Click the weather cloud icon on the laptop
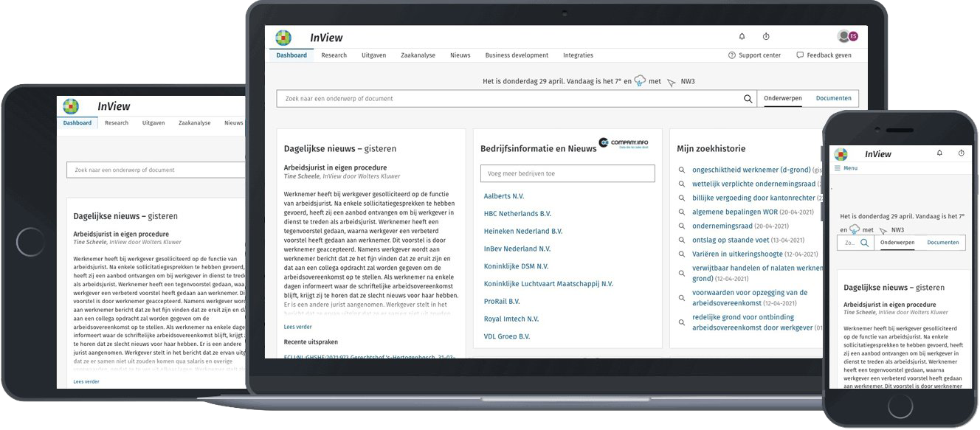Viewport: 980px width, 430px height. click(640, 81)
